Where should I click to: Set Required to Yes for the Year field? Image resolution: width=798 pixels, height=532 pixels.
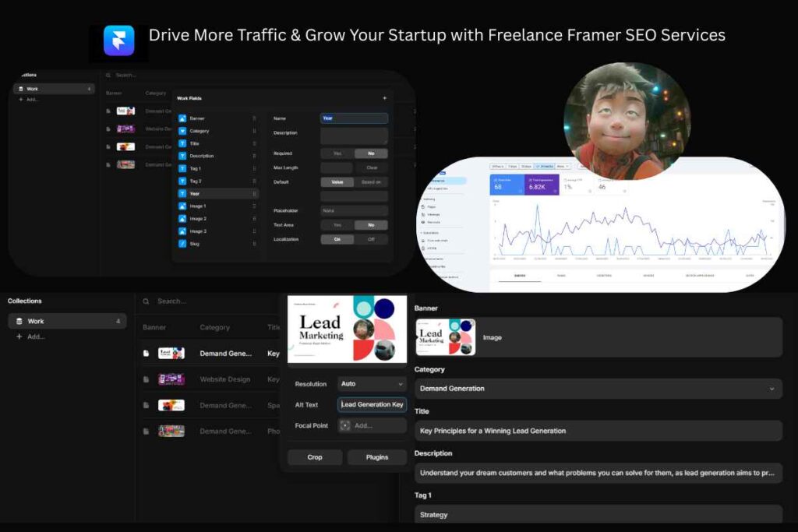coord(337,153)
